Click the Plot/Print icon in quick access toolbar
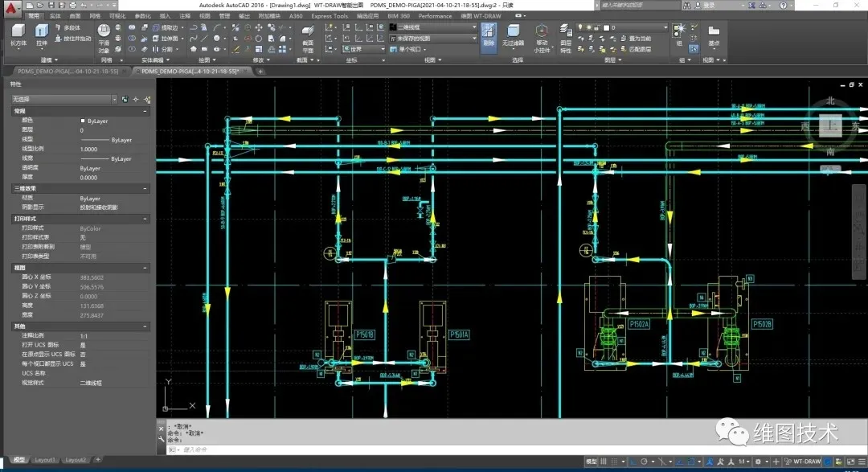868x472 pixels. pos(72,5)
